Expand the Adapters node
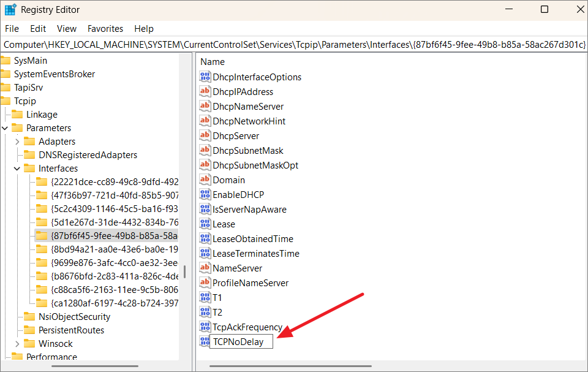 (17, 141)
